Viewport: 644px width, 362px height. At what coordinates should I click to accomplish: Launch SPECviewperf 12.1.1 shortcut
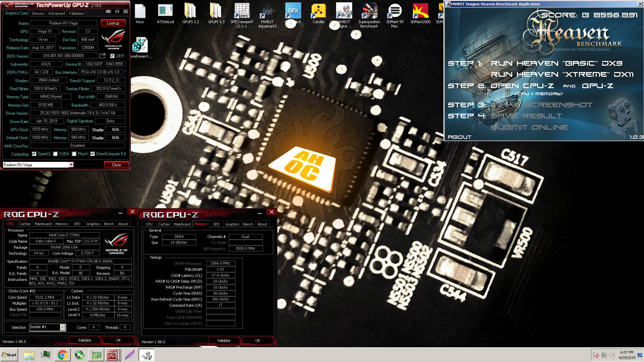pyautogui.click(x=241, y=16)
